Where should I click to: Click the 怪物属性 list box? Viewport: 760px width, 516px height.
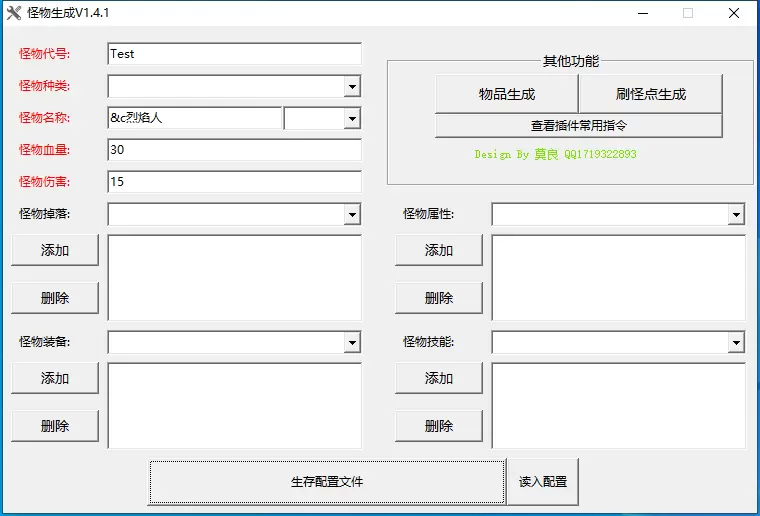[x=618, y=278]
